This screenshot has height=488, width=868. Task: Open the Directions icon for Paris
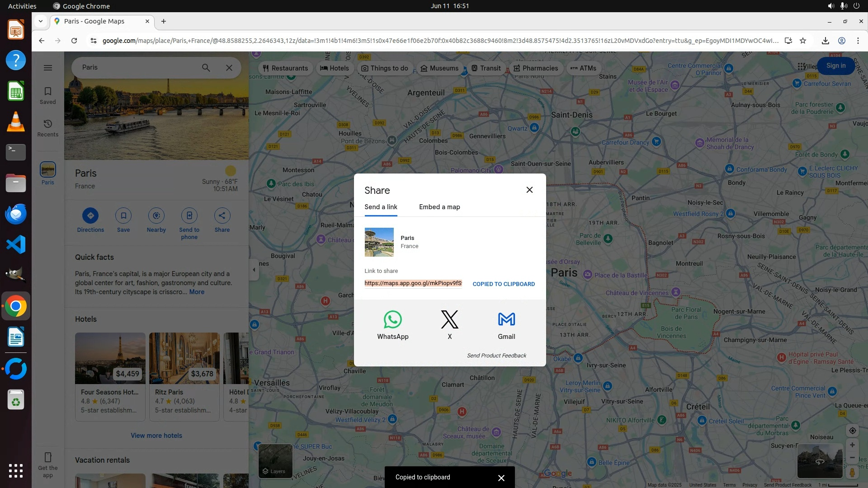point(90,216)
